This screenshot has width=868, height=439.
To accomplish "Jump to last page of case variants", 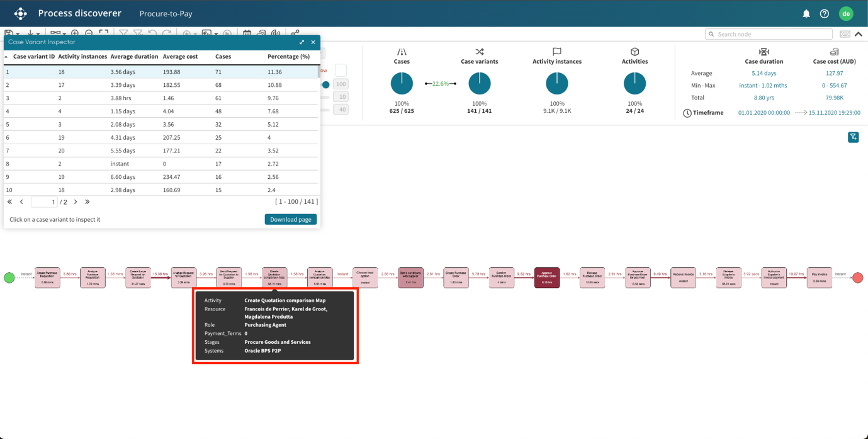I will click(x=87, y=202).
